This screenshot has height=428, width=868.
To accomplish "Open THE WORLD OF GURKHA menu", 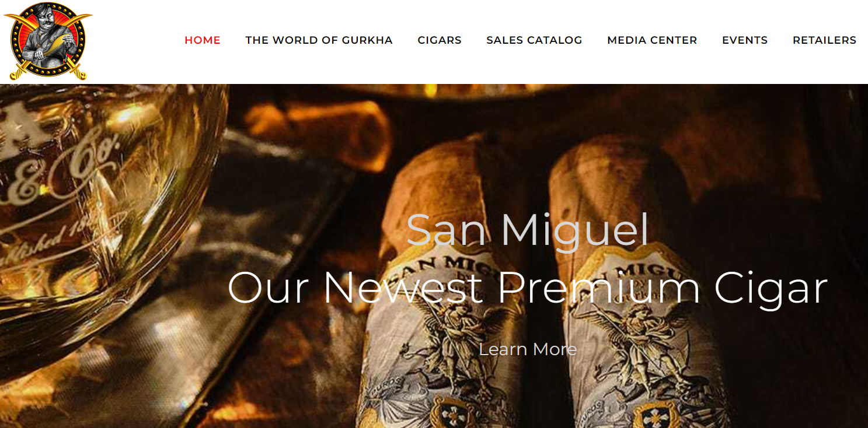I will coord(319,40).
